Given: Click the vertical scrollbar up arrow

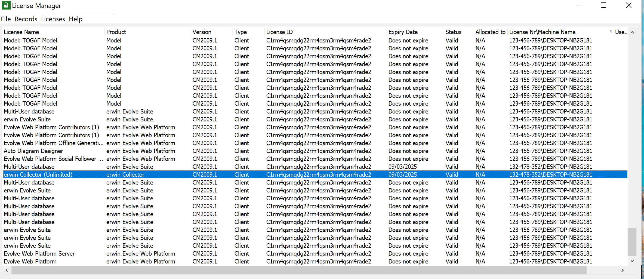Looking at the screenshot, I should pos(632,32).
